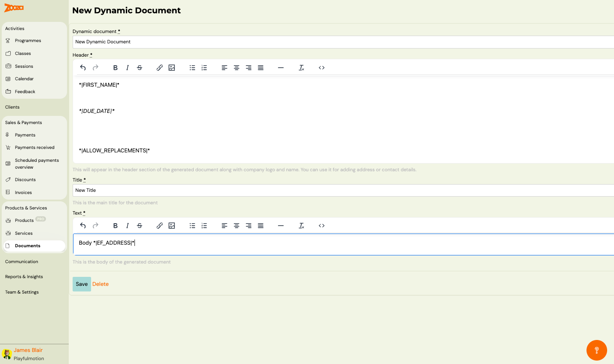614x364 pixels.
Task: Apply bold formatting in the Text editor
Action: click(115, 225)
